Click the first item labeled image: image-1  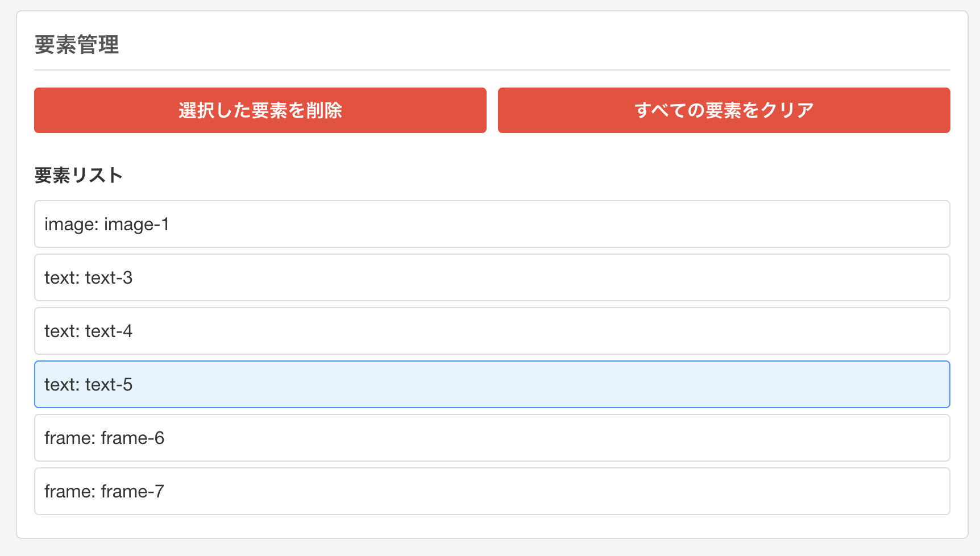pos(492,224)
